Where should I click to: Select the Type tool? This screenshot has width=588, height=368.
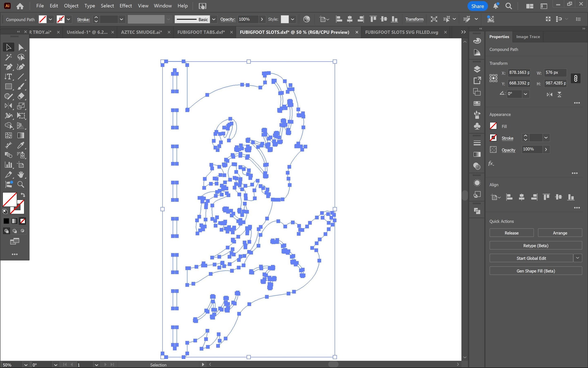tap(8, 77)
